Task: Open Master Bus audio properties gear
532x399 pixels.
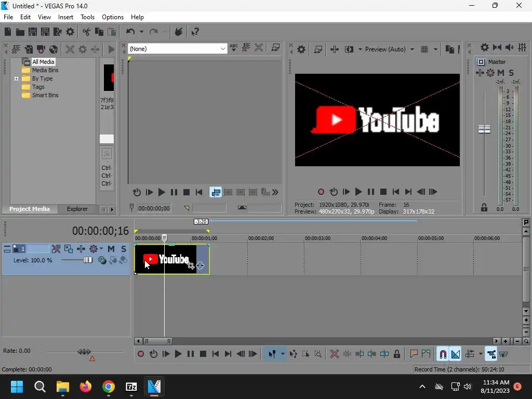Action: pyautogui.click(x=485, y=47)
